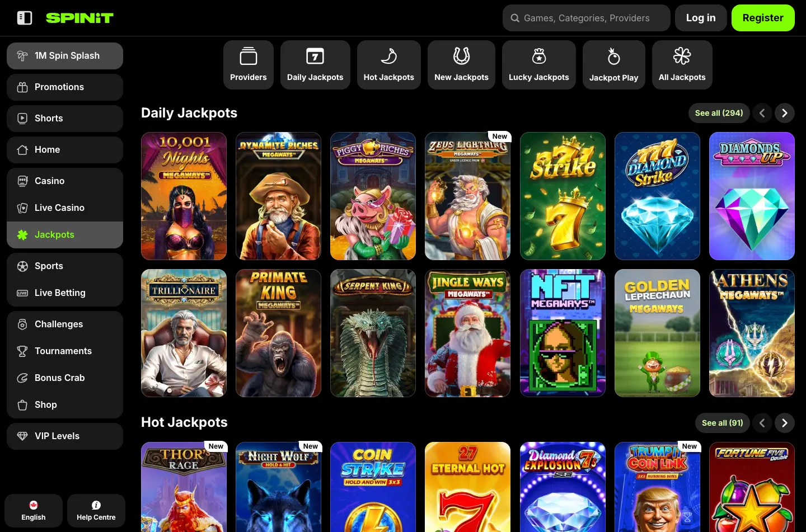
Task: Open Athens Megaways game
Action: (752, 333)
